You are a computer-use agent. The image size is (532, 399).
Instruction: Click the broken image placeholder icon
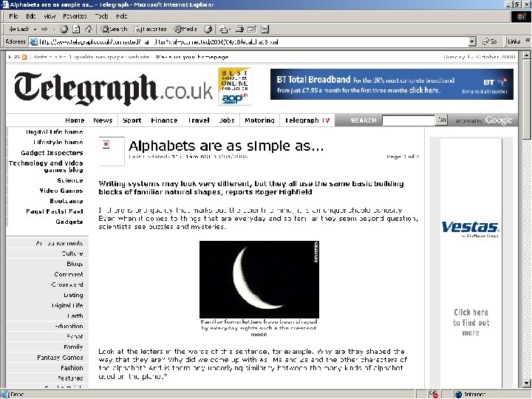[106, 145]
